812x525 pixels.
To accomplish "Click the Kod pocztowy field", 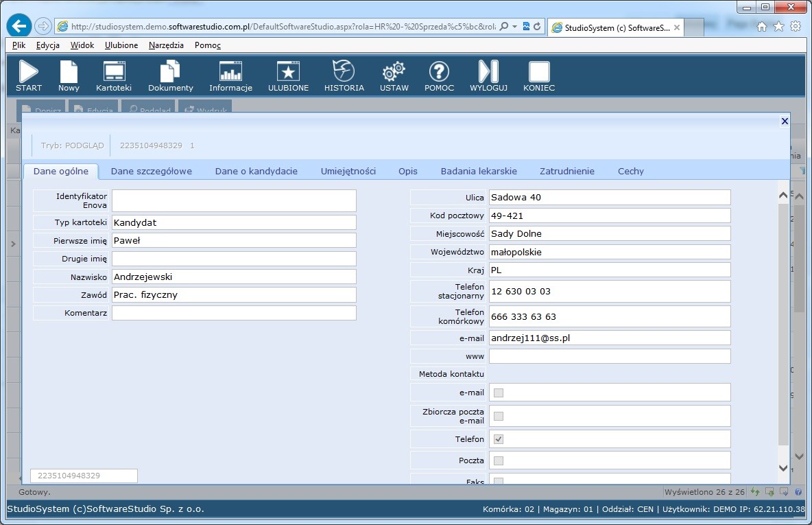I will click(x=610, y=215).
